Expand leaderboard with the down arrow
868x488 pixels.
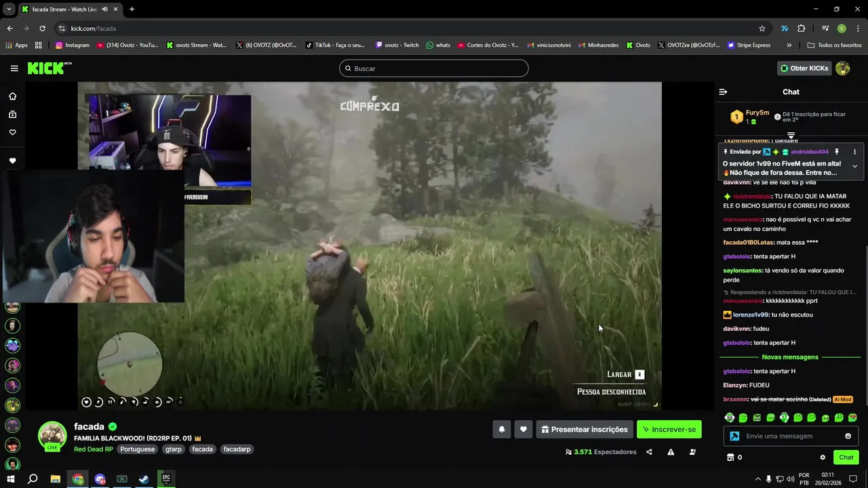pyautogui.click(x=791, y=135)
